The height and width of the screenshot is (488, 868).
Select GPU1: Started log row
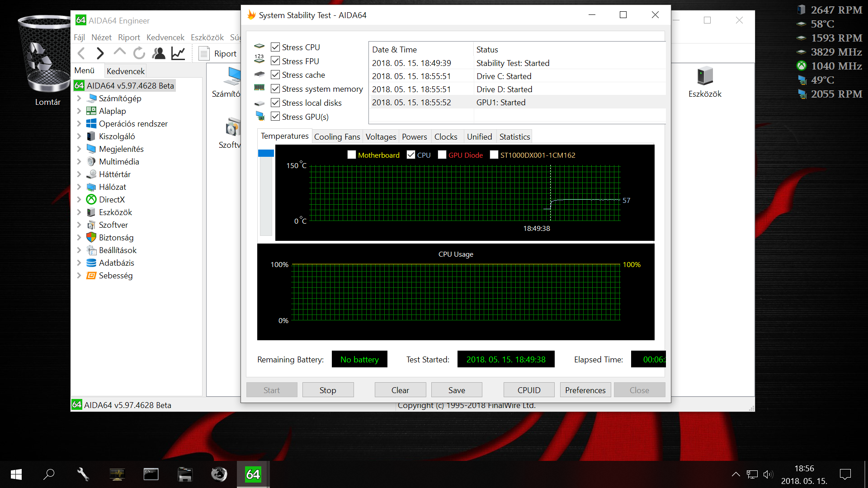click(x=517, y=103)
